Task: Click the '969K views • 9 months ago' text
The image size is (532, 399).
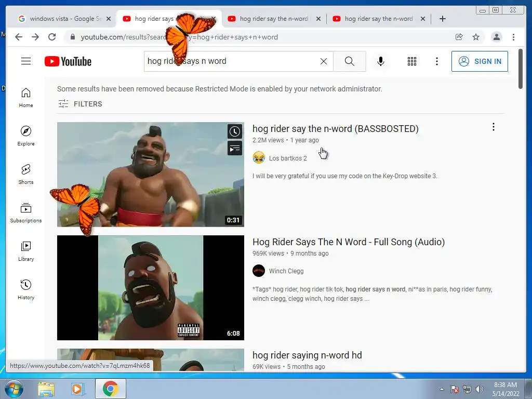Action: 290,254
